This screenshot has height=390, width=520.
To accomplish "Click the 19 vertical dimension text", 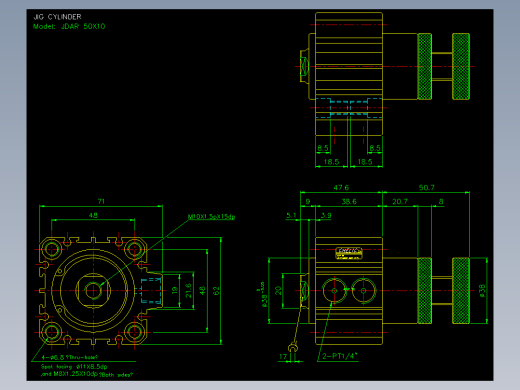I will (x=175, y=291).
